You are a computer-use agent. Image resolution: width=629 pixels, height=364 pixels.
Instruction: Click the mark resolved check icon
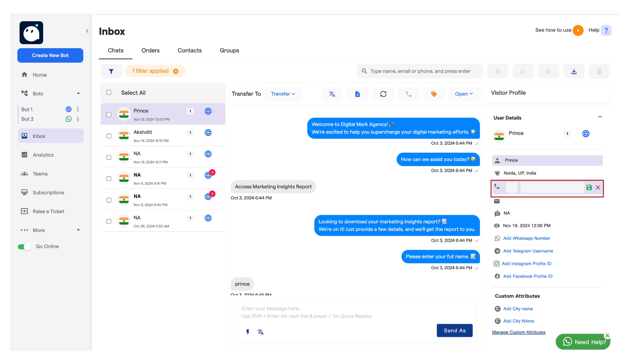498,71
